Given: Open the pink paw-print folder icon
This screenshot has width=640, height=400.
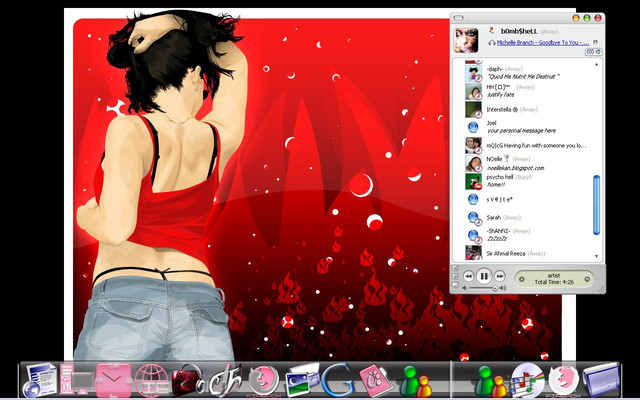Looking at the screenshot, I should coord(376,380).
